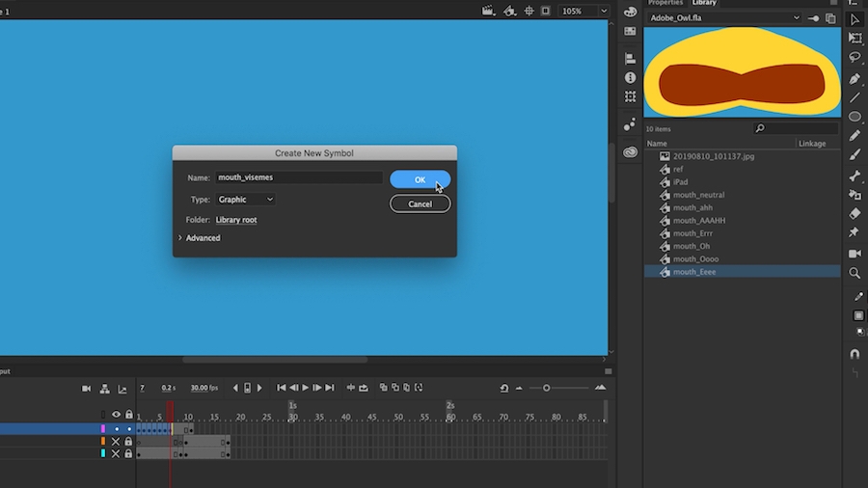
Task: Switch to the Properties tab
Action: (x=665, y=3)
